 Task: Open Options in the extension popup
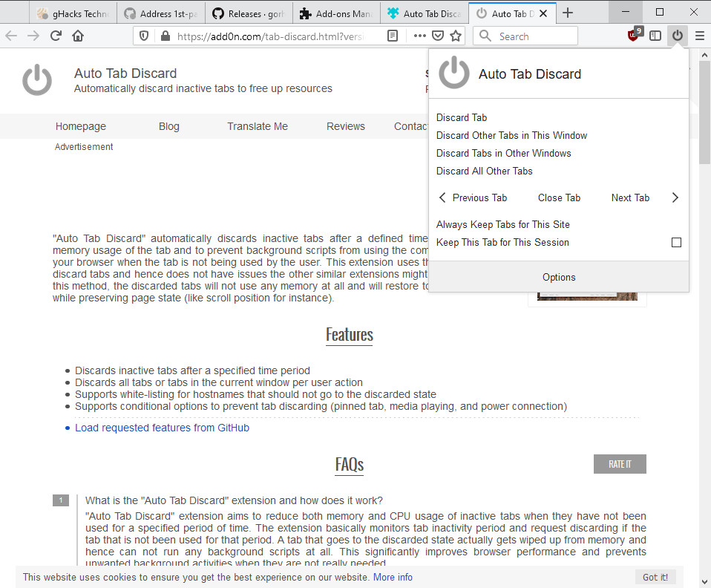point(559,277)
